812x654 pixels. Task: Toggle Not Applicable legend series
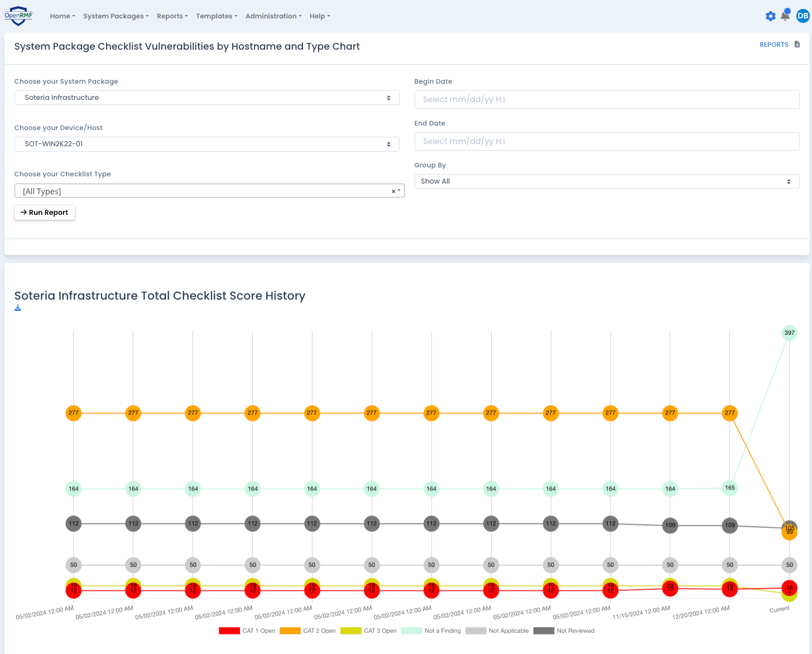click(x=497, y=631)
